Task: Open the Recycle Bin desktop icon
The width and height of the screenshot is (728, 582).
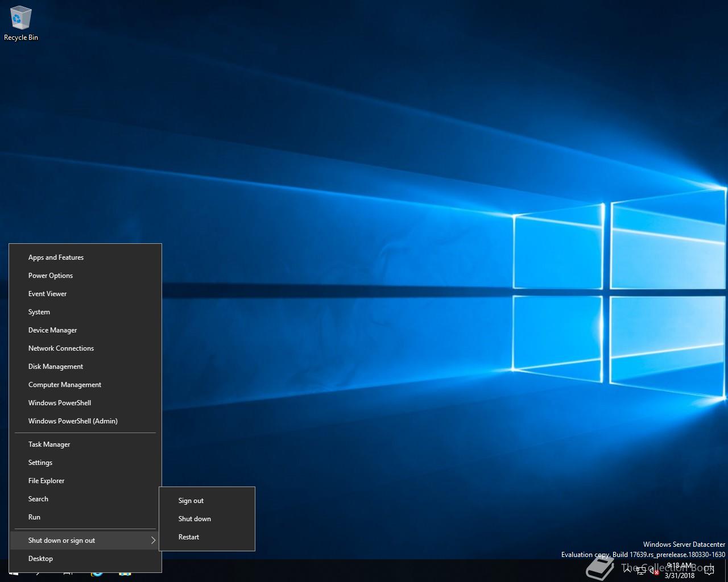Action: point(21,24)
